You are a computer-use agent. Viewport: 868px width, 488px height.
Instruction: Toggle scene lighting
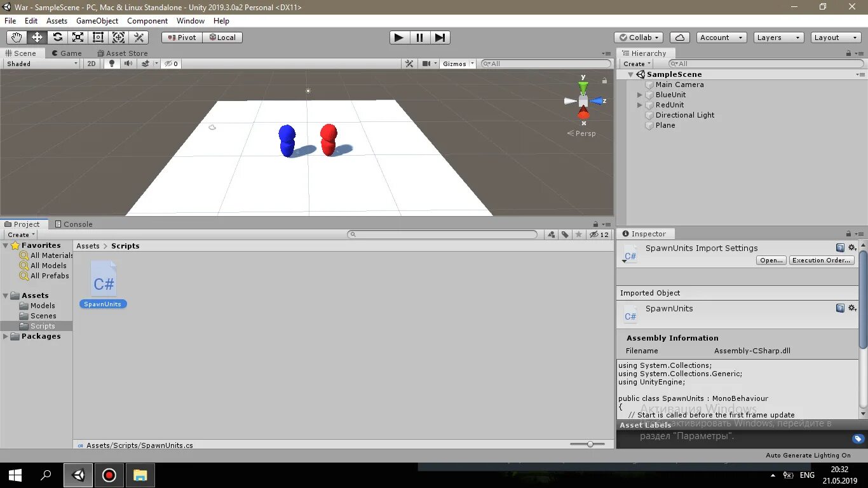coord(112,64)
